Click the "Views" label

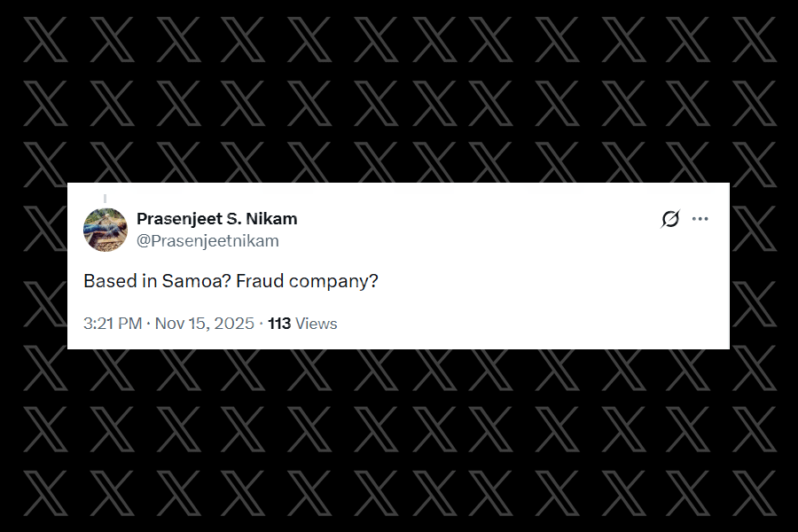click(x=317, y=324)
